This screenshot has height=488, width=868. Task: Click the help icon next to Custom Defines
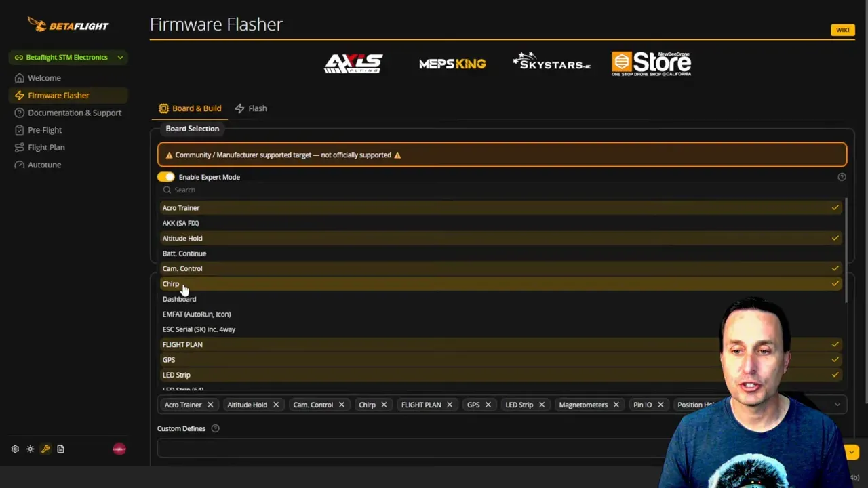[215, 428]
